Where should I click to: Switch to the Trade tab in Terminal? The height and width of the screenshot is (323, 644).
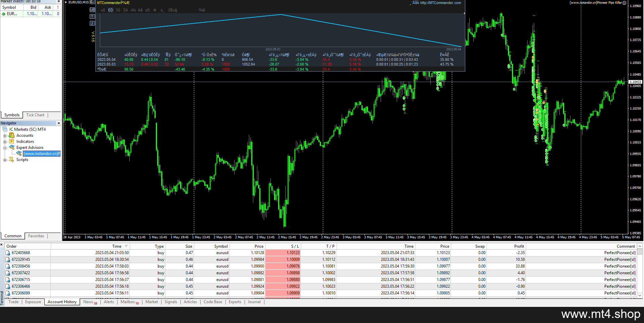point(13,302)
